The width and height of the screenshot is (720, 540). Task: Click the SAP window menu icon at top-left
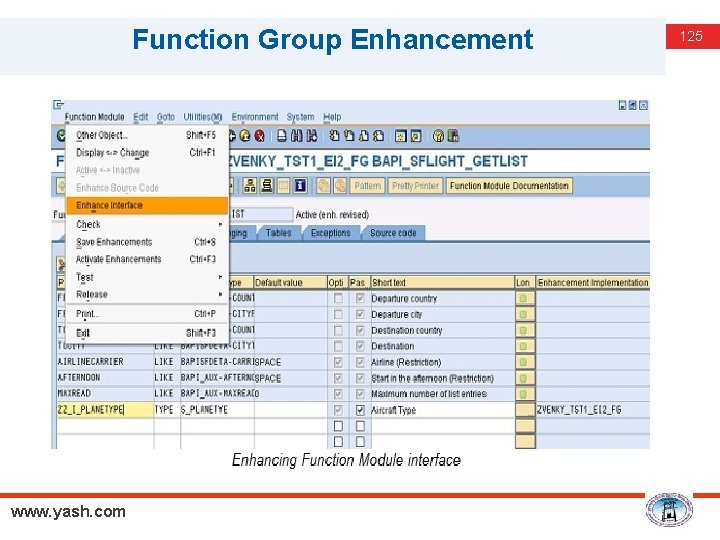[x=58, y=105]
